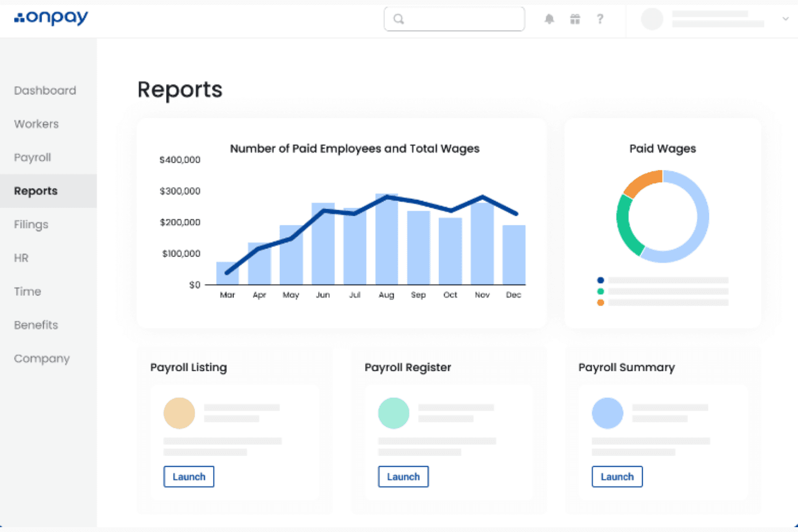Go to Dashboard in the sidebar

coord(45,91)
